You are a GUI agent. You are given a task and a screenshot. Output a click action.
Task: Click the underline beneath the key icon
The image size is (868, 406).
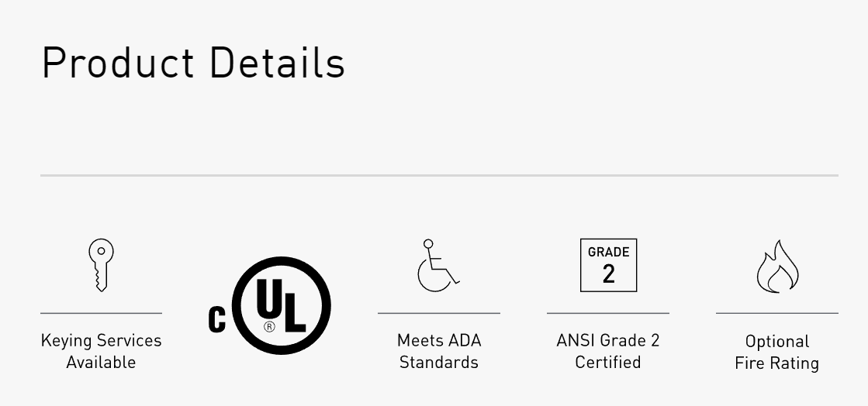pos(102,313)
